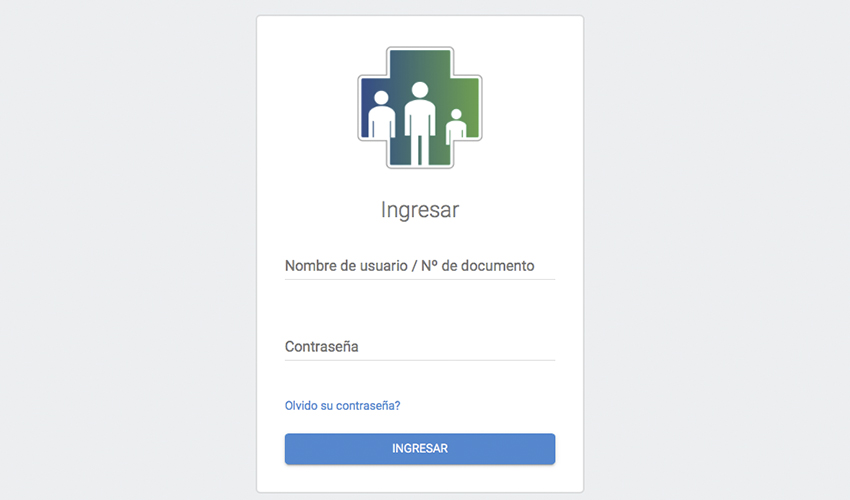
Task: Focus the Contraseña password field
Action: tap(420, 347)
